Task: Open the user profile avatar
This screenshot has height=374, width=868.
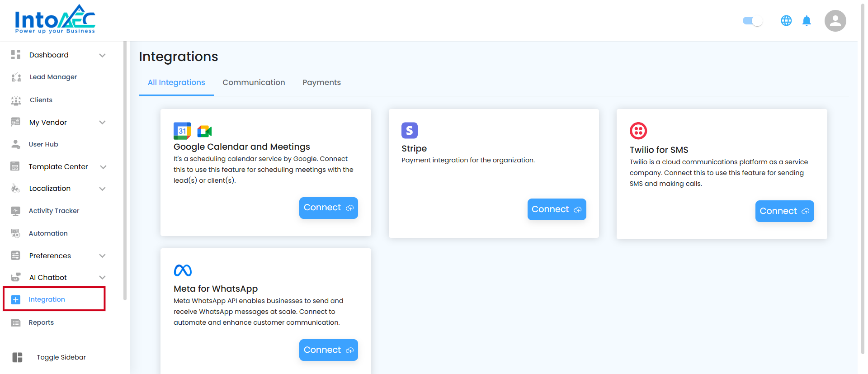Action: [x=835, y=21]
